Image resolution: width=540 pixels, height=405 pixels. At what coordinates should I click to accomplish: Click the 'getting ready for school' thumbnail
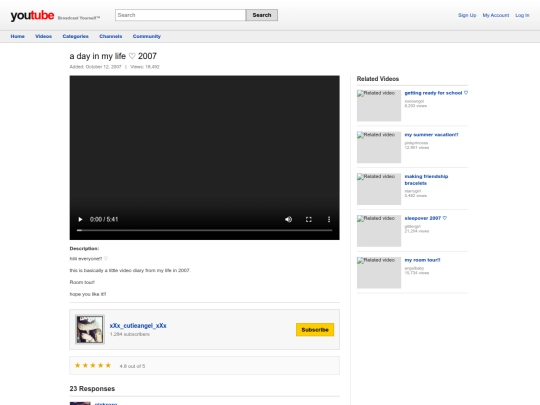(379, 106)
